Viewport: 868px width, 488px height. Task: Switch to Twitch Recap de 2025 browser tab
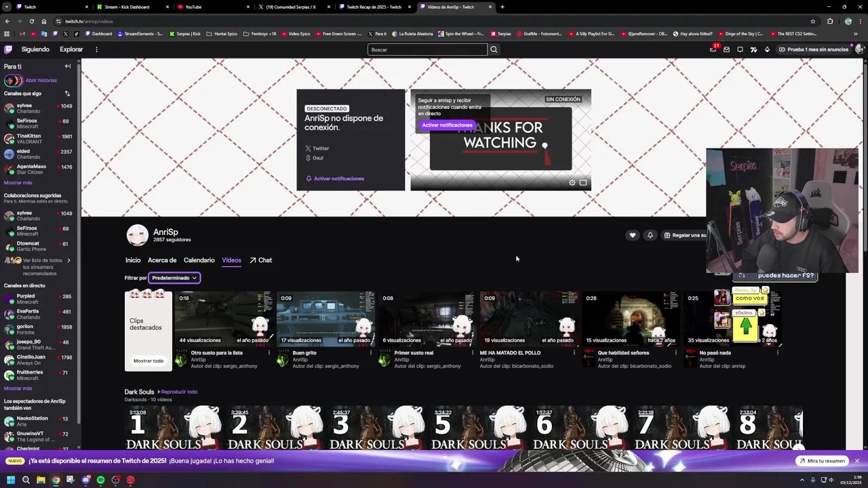pyautogui.click(x=374, y=7)
